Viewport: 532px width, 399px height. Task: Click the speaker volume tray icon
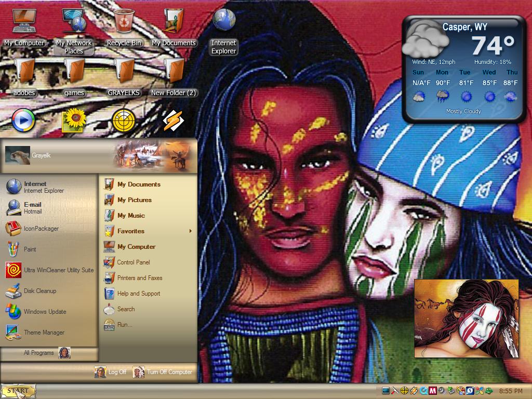(442, 391)
